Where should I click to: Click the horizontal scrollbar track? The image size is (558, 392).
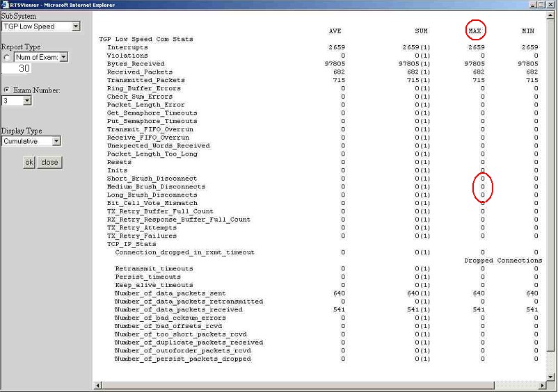tap(320, 385)
